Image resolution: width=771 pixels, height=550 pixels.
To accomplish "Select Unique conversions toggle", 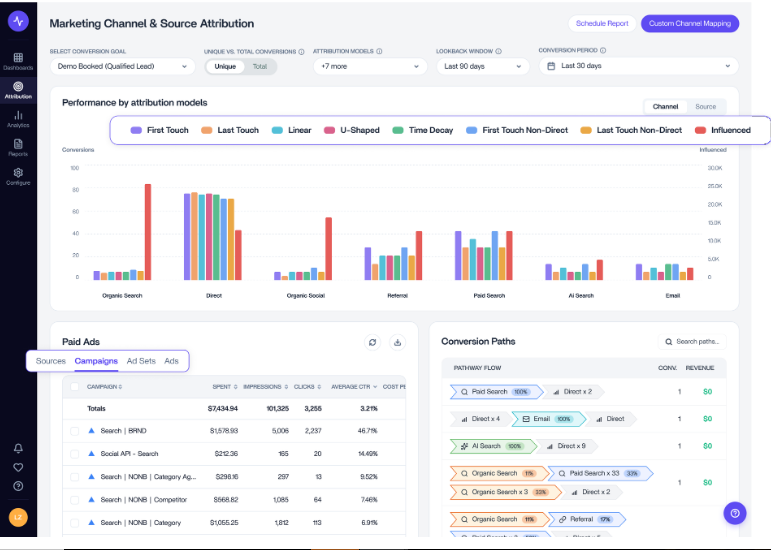I will 225,66.
